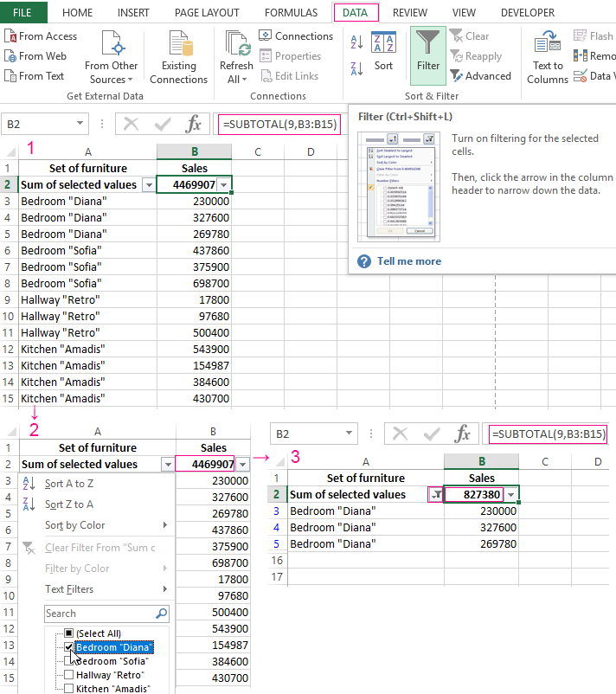The width and height of the screenshot is (616, 694).
Task: Click filtered funnel button in sheet 3 A2
Action: coord(435,494)
